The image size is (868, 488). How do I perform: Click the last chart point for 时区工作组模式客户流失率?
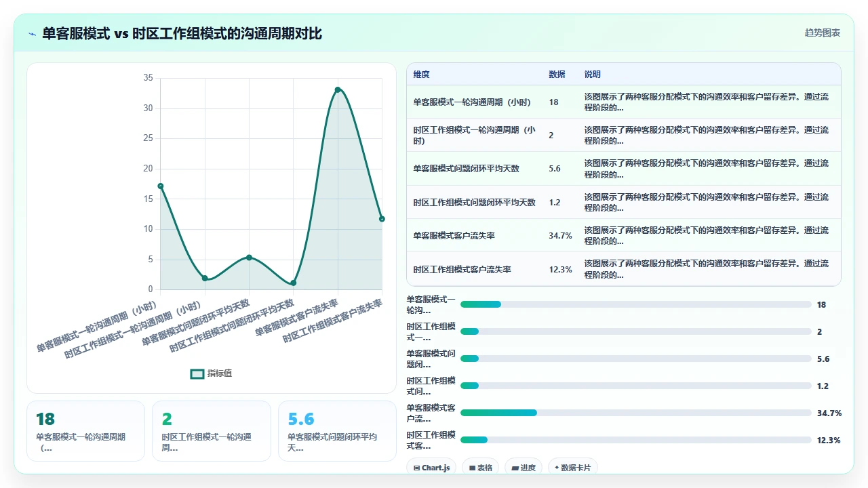pos(382,219)
